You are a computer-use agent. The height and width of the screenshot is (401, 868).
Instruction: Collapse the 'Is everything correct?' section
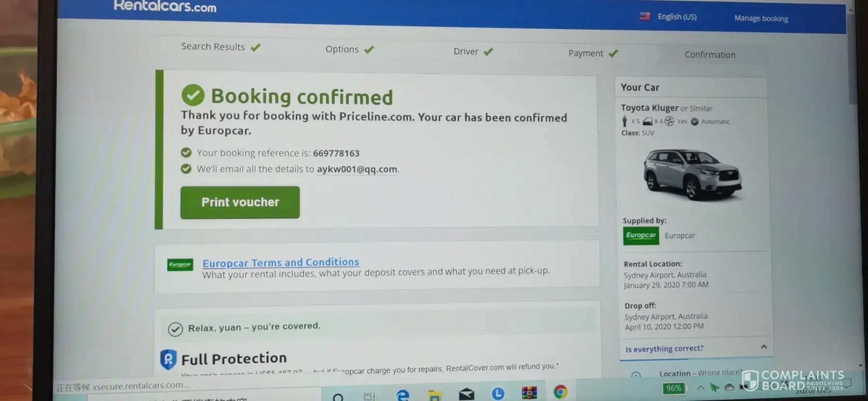pyautogui.click(x=764, y=346)
